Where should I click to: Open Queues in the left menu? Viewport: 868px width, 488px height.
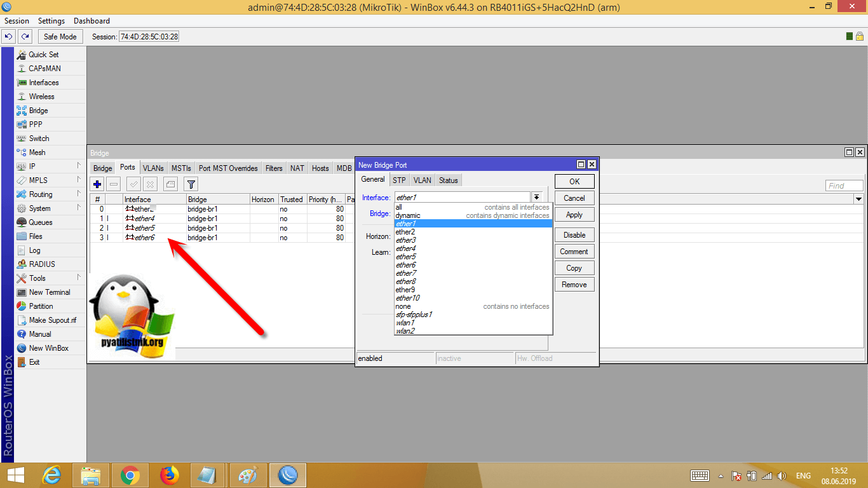pyautogui.click(x=40, y=222)
